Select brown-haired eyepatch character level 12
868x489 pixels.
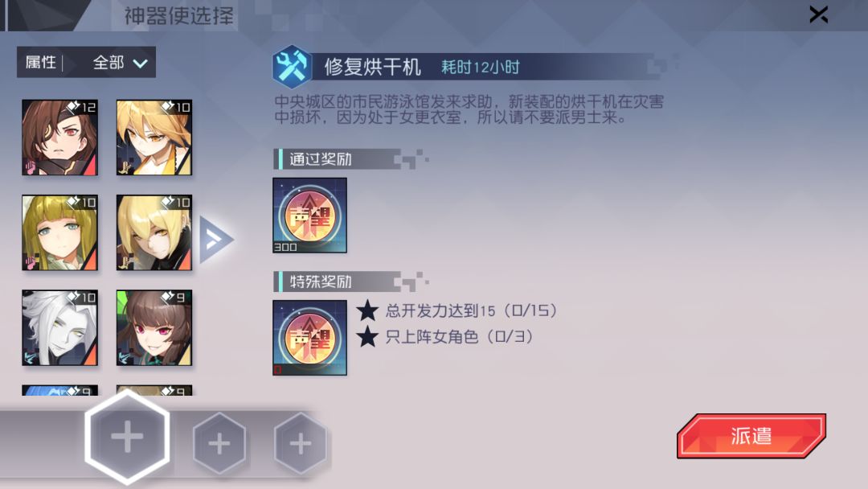59,138
